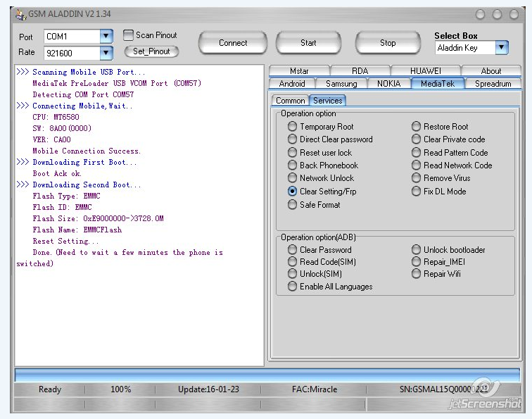Click the 'Mobile Connection Success.' log line

(87, 151)
